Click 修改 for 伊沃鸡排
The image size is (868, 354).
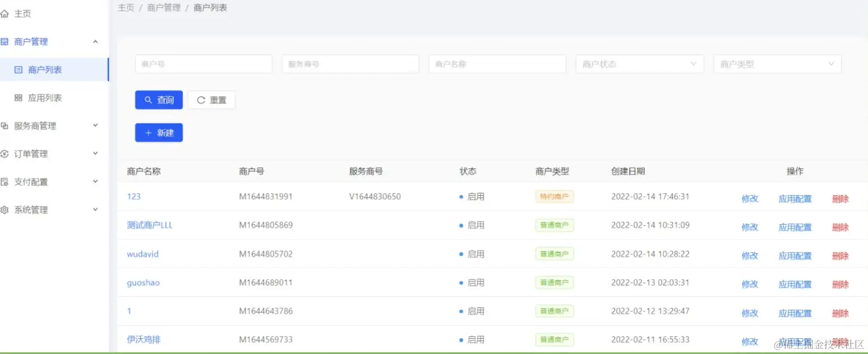pos(750,342)
